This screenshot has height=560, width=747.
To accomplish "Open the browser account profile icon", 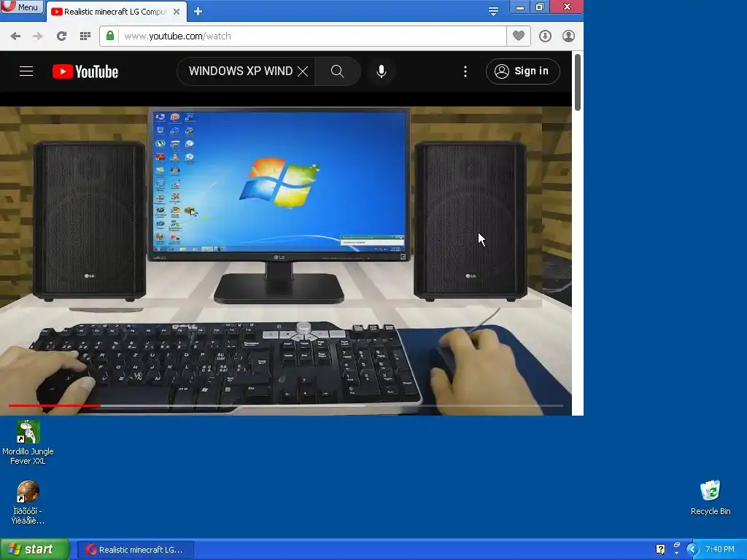I will (x=568, y=36).
